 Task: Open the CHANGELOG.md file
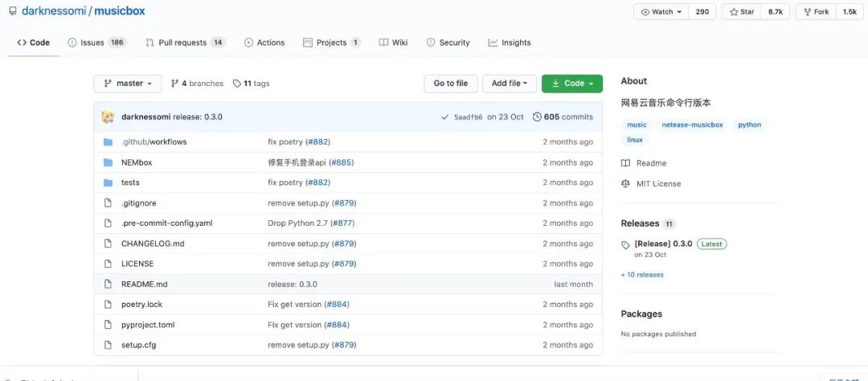153,244
